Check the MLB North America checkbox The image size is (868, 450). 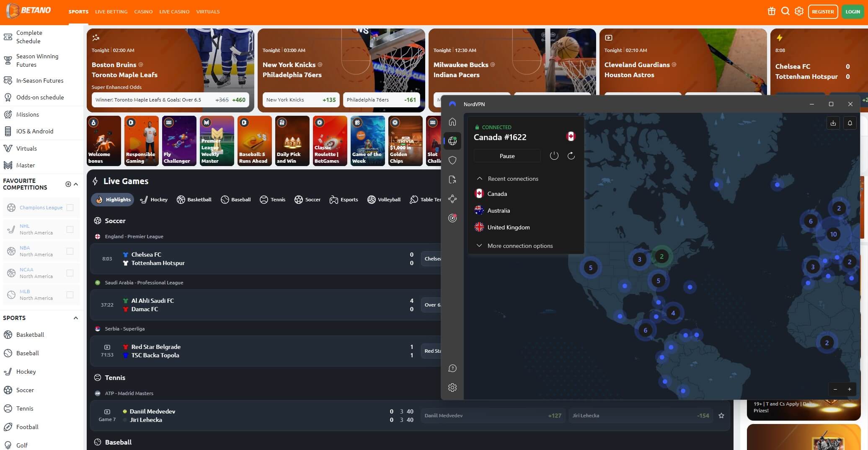coord(70,295)
